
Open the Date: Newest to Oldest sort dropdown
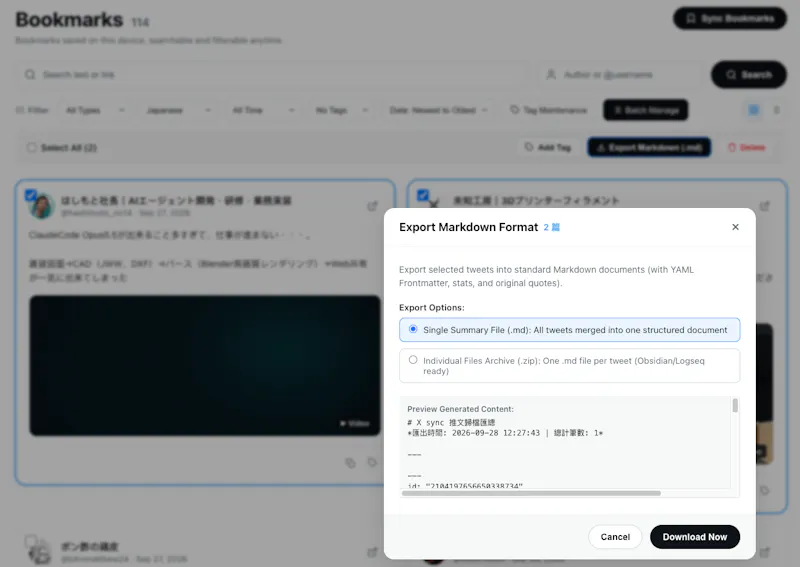coord(438,110)
